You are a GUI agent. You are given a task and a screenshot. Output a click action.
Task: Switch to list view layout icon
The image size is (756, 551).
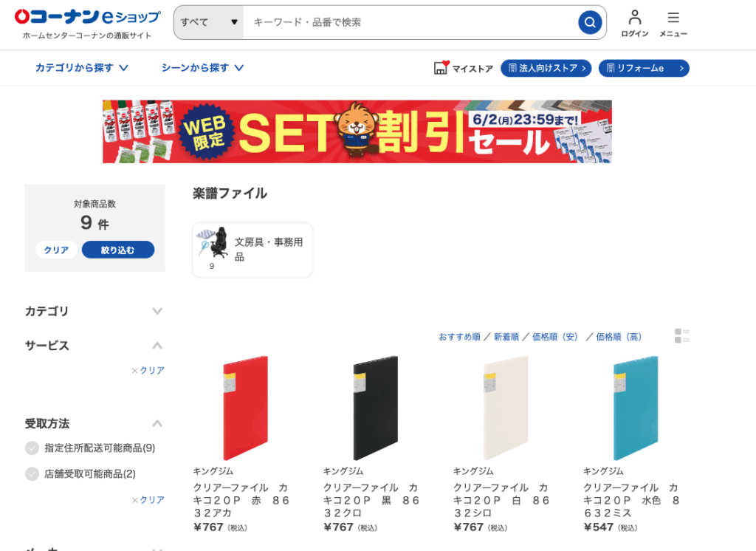[681, 336]
